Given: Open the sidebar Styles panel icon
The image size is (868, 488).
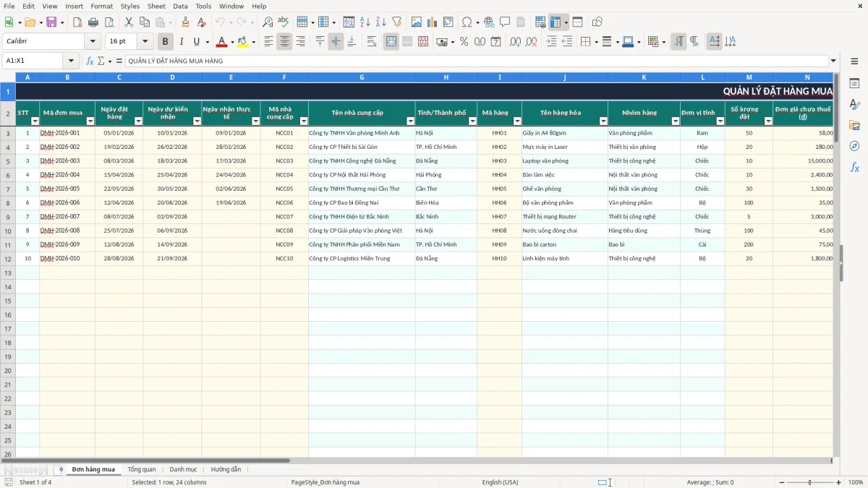Looking at the screenshot, I should 854,105.
